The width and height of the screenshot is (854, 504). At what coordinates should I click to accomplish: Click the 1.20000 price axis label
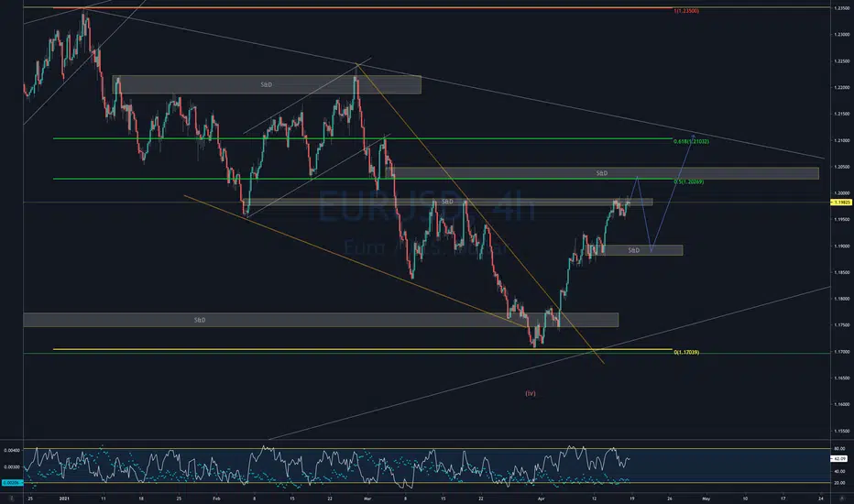coord(842,192)
